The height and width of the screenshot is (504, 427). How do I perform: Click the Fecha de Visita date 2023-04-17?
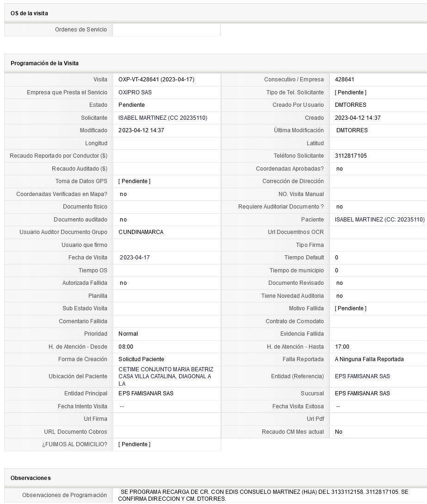[135, 258]
